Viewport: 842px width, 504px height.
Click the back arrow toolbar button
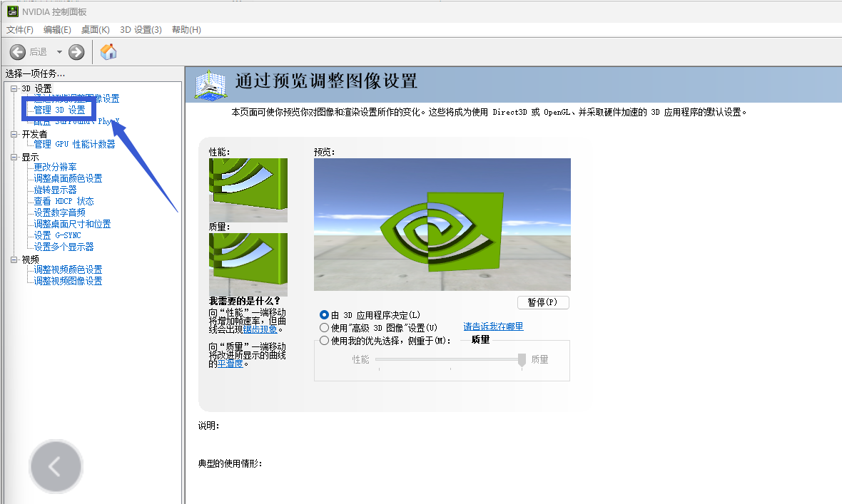click(x=18, y=52)
